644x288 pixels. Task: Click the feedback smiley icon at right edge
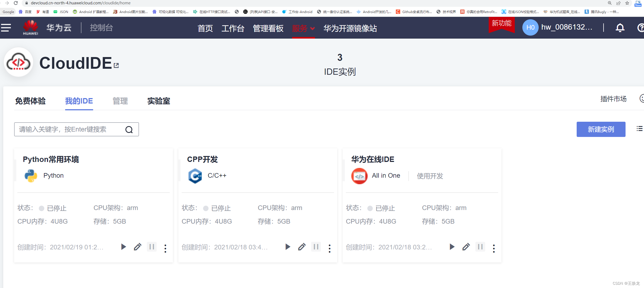642,98
